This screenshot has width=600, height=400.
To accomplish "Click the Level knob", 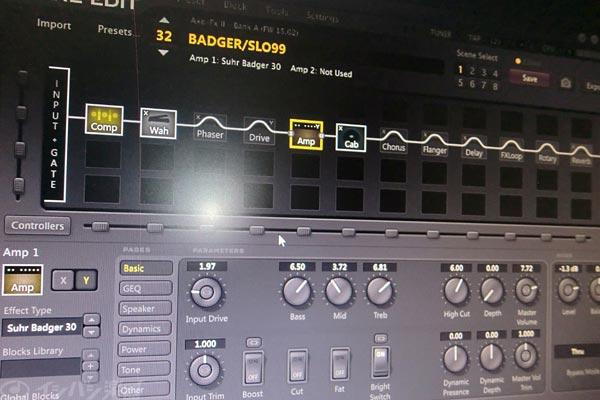I will tap(568, 290).
